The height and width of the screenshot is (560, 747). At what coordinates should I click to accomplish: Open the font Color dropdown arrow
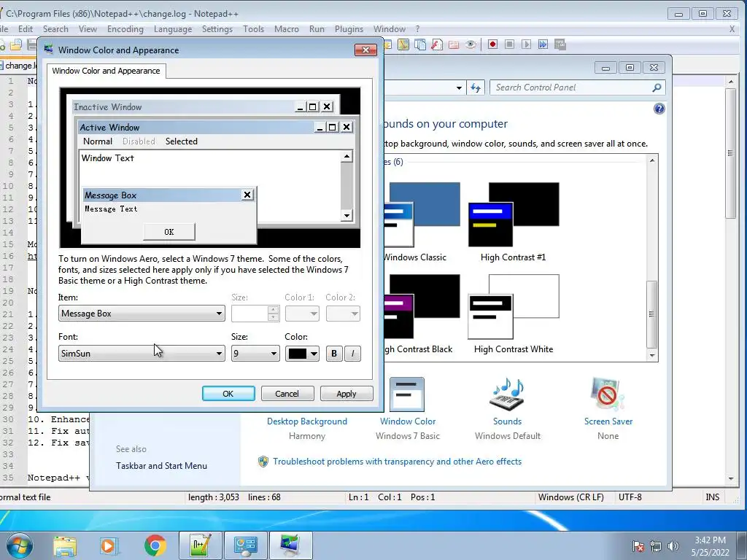click(x=314, y=354)
